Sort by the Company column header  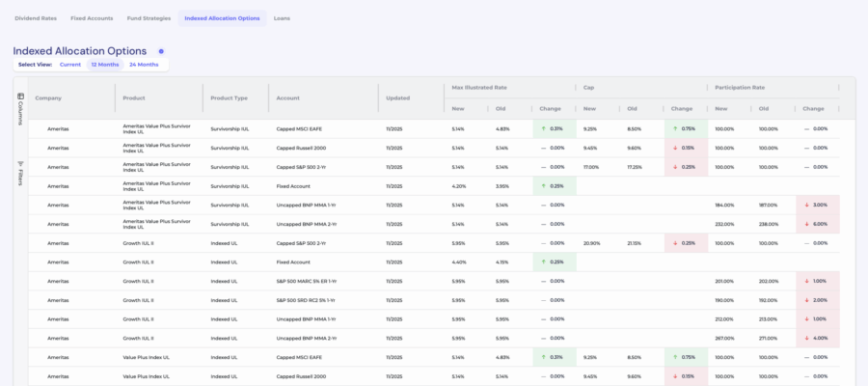pos(48,97)
